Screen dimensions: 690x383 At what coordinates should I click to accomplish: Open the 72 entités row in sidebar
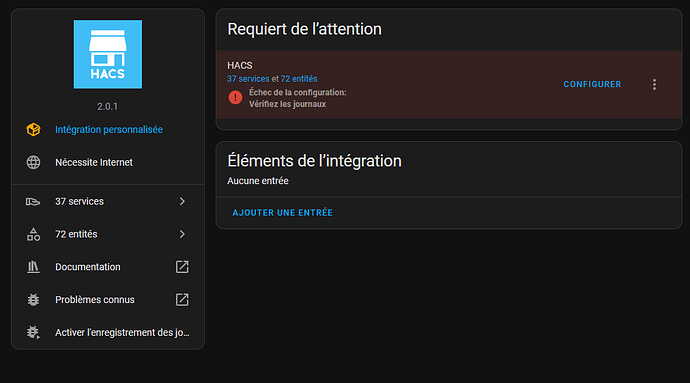108,234
